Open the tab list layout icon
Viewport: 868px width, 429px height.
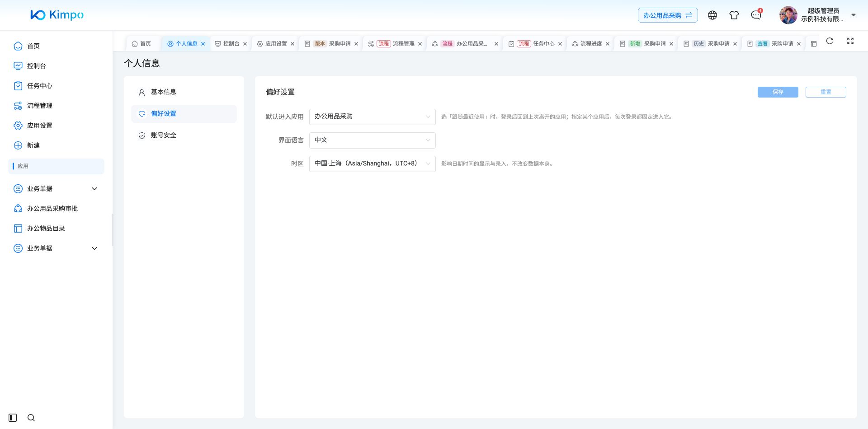[x=814, y=44]
